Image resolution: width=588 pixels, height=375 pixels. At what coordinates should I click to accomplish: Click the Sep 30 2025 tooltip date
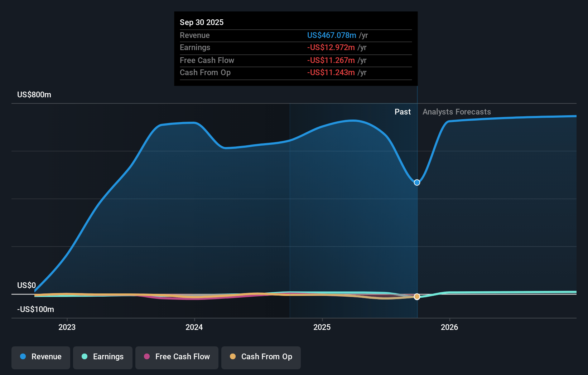click(x=202, y=22)
